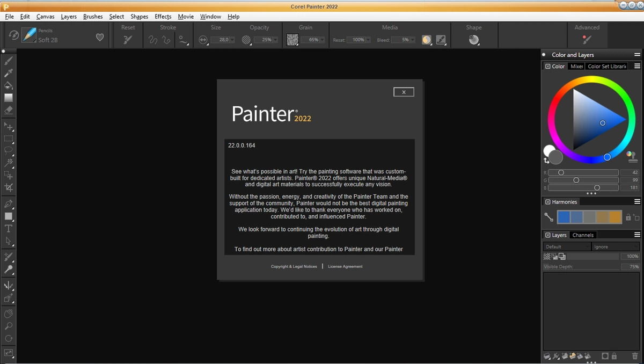Click the delete layer trash icon
Viewport: 644px width, 364px height.
635,355
